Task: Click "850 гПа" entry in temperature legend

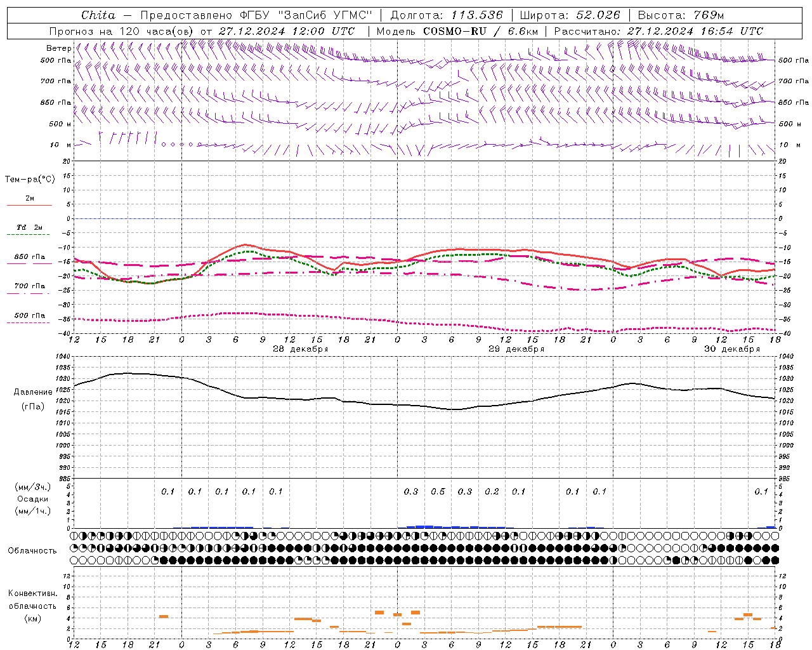Action: click(x=30, y=257)
